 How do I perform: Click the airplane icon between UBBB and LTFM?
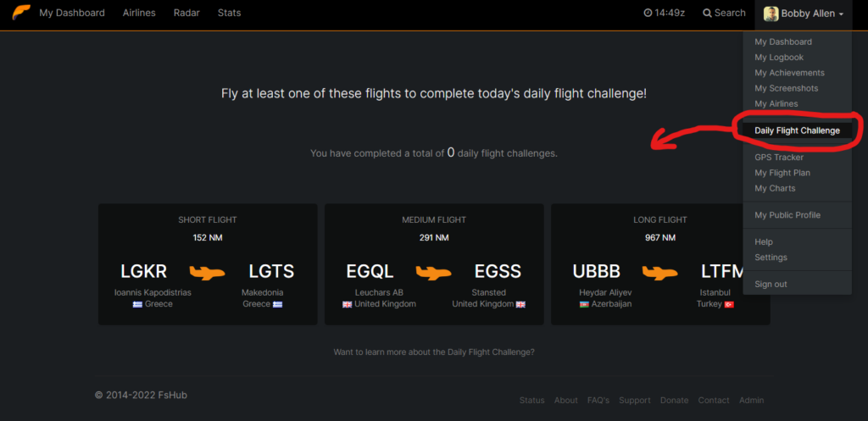[659, 272]
